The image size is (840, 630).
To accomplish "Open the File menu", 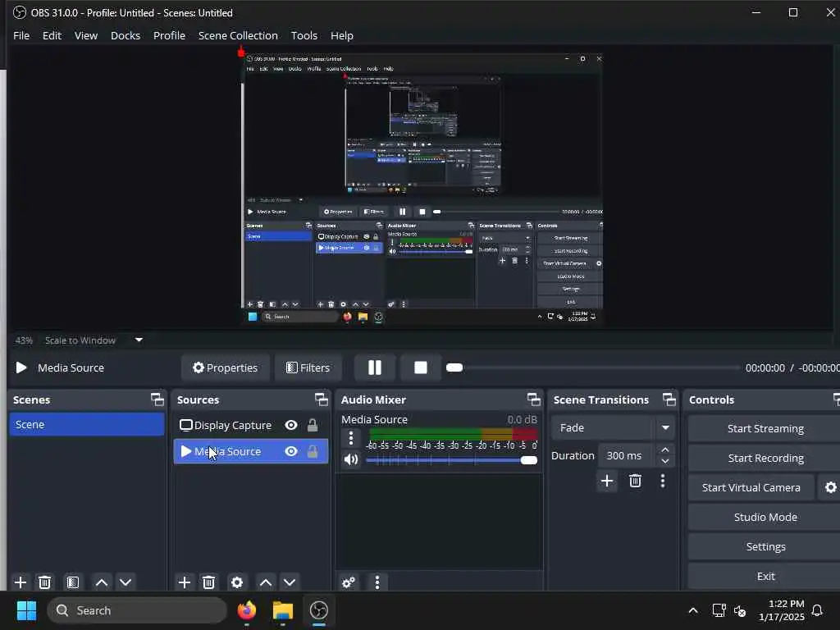I will (21, 35).
